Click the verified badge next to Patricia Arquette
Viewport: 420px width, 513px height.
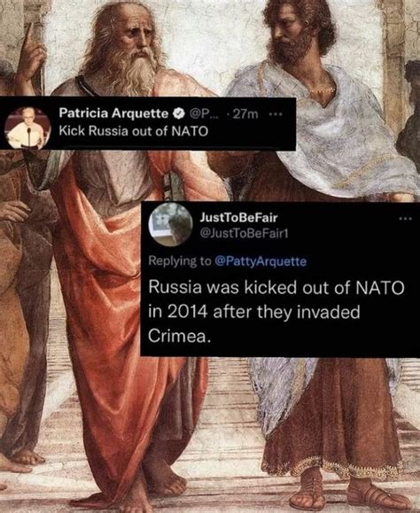pyautogui.click(x=178, y=113)
